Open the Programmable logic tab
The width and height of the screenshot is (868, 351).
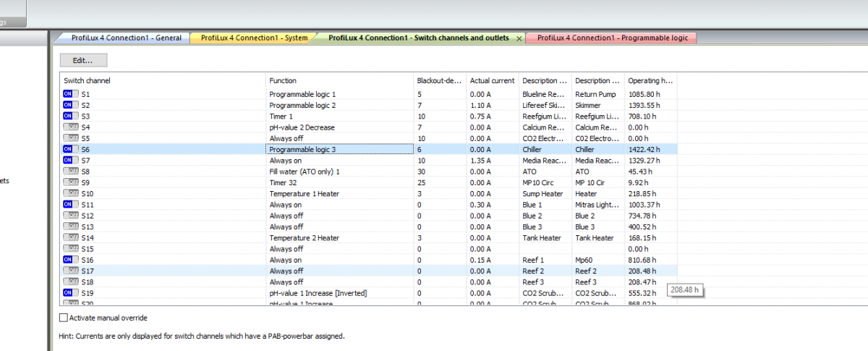[x=612, y=38]
